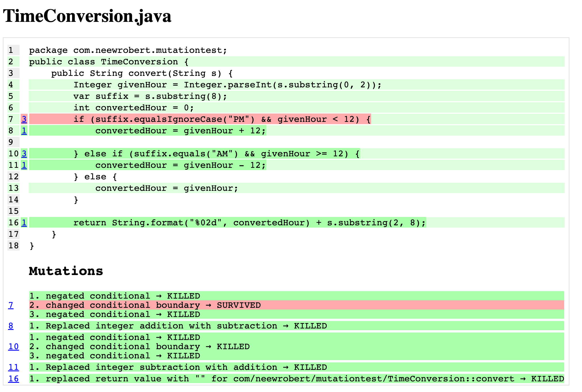Screen dimensions: 582x392
Task: Click 'Replaced integer subtraction with addition' entry
Action: [178, 367]
